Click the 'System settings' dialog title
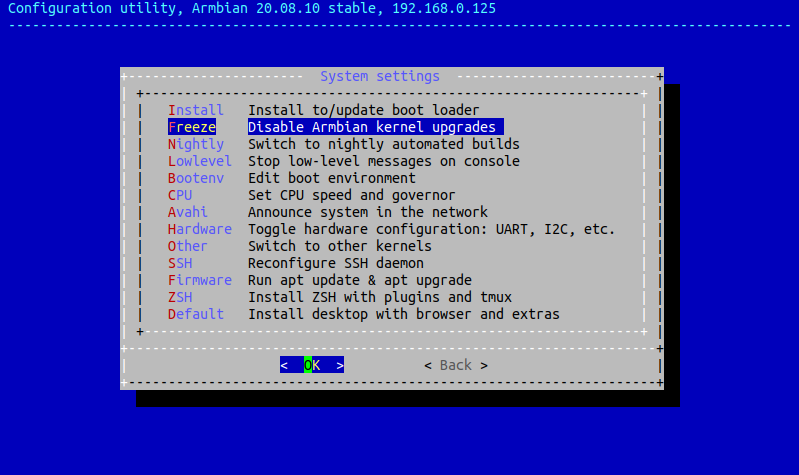 click(x=380, y=76)
